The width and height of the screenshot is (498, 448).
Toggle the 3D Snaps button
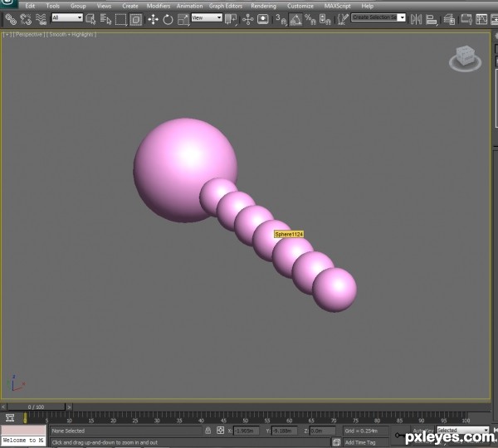(x=281, y=19)
